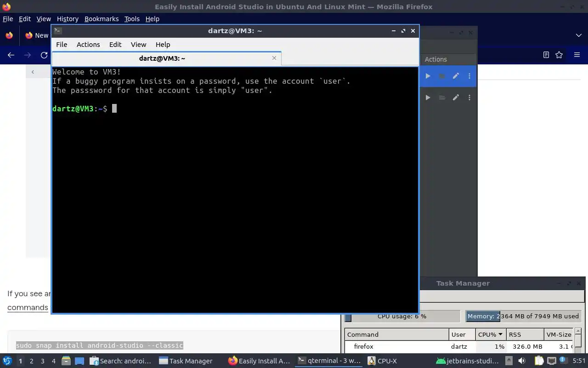Image resolution: width=588 pixels, height=368 pixels.
Task: Switch to workspace 4
Action: (x=53, y=361)
